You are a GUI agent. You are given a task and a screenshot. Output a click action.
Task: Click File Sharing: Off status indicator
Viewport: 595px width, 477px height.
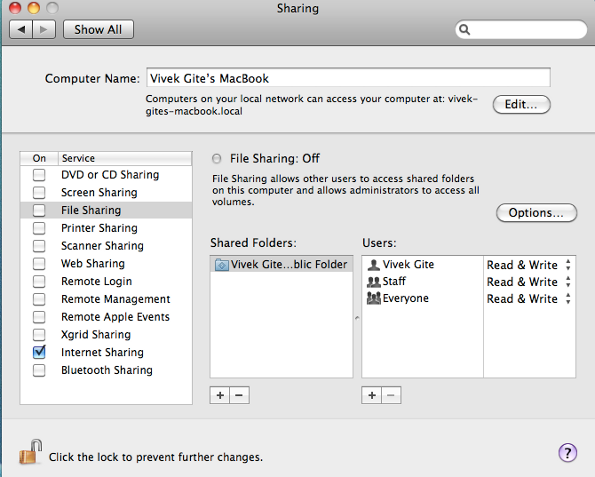point(216,159)
